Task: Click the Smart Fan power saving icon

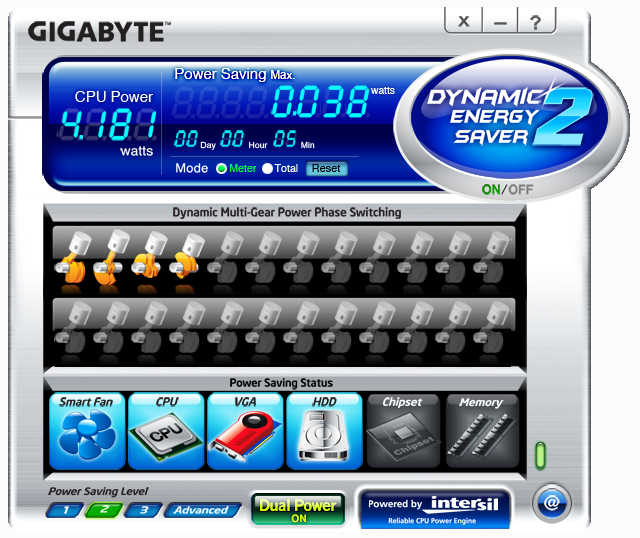Action: click(x=87, y=432)
